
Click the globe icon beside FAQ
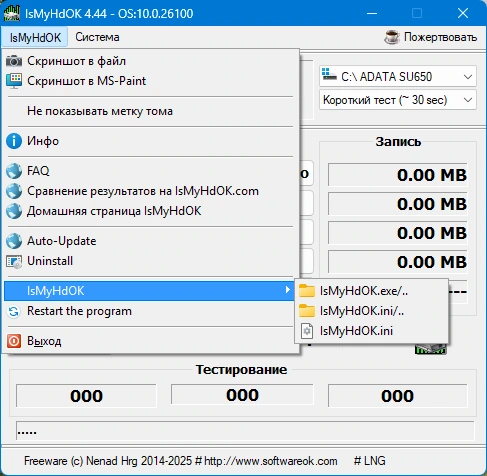14,171
